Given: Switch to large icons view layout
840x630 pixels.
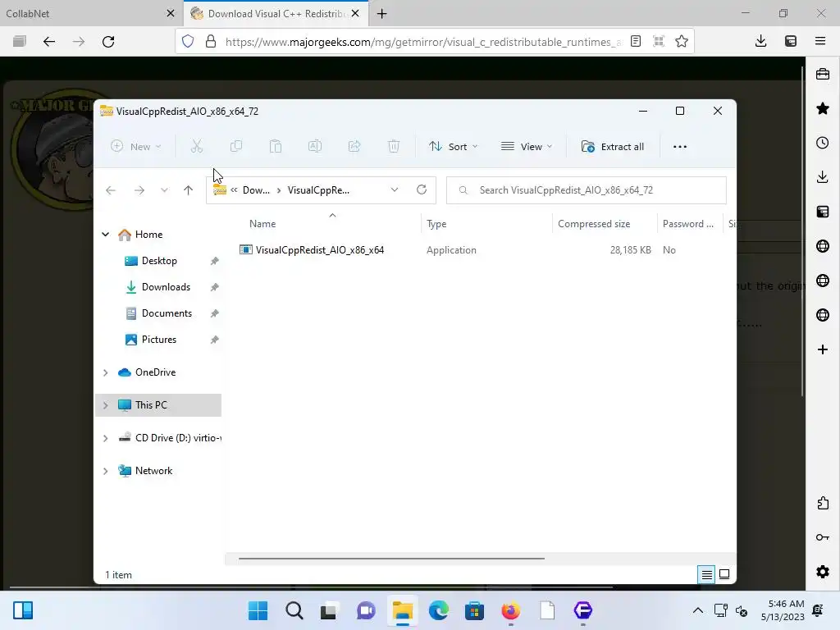Looking at the screenshot, I should [x=724, y=575].
